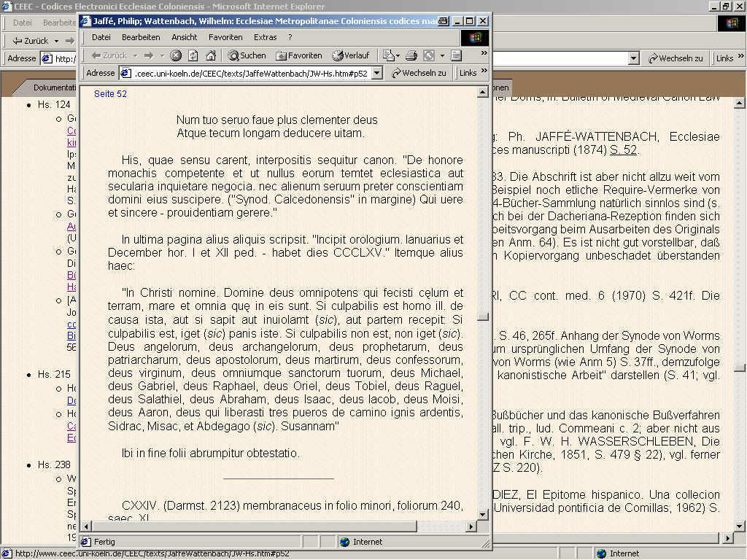Click the Mail icon in front window toolbar
Image resolution: width=747 pixels, height=560 pixels.
(x=388, y=55)
